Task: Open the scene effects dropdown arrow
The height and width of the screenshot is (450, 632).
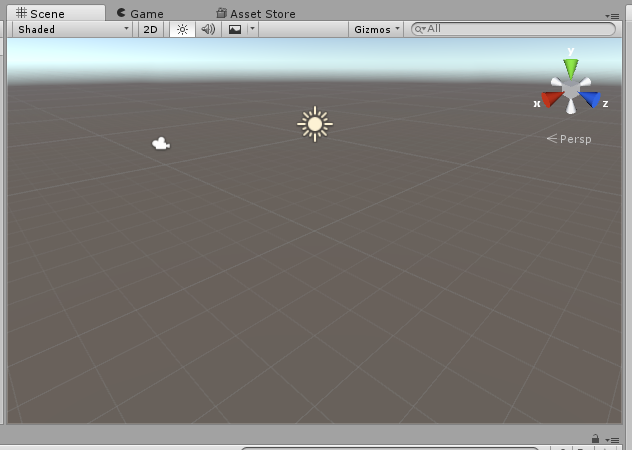Action: [x=252, y=29]
